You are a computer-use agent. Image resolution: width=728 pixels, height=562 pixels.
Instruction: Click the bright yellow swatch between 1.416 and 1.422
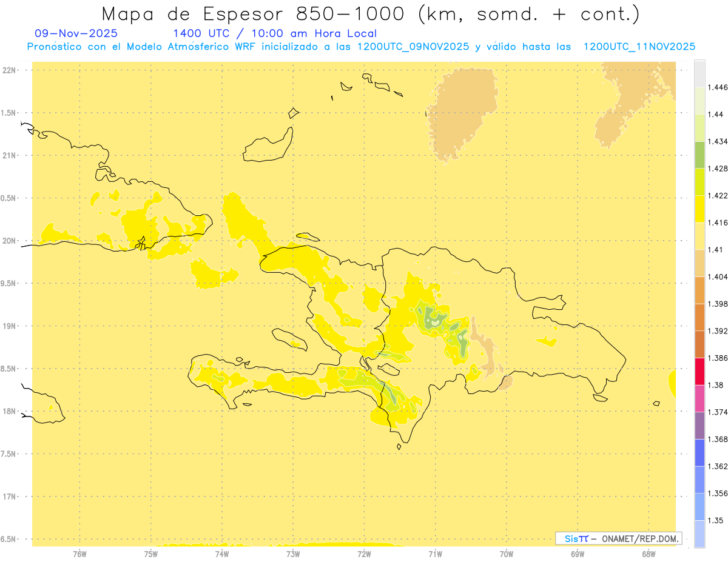point(699,209)
